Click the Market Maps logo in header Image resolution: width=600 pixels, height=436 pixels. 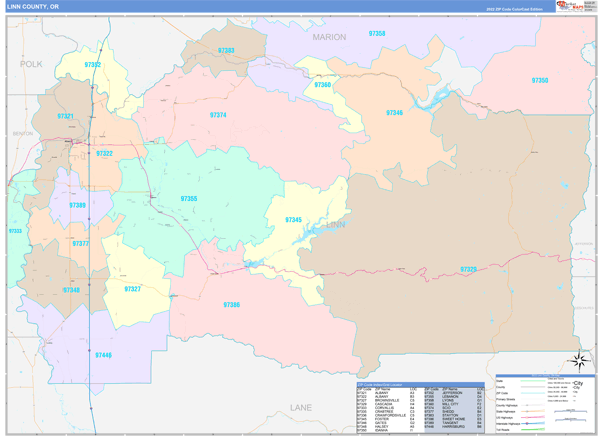point(569,6)
